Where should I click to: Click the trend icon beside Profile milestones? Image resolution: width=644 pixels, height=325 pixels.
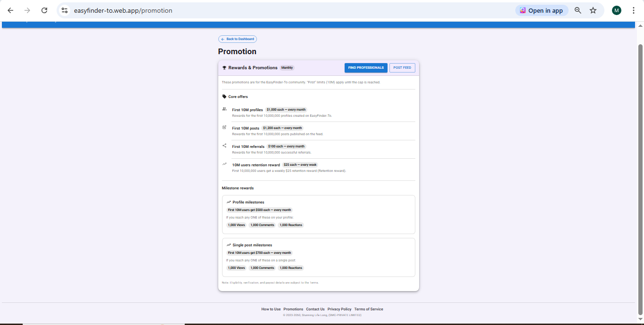point(229,202)
